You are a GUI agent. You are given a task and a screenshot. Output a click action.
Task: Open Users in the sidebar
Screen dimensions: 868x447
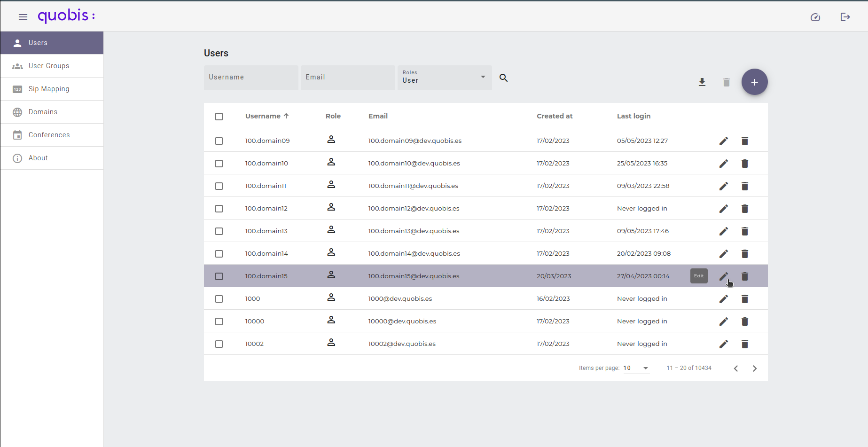coord(52,43)
